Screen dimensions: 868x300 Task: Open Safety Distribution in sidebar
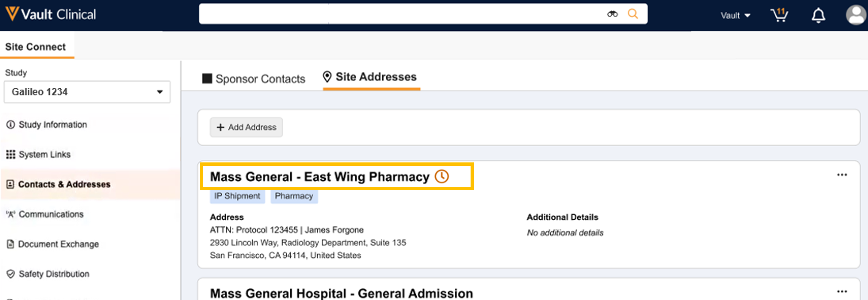(54, 274)
